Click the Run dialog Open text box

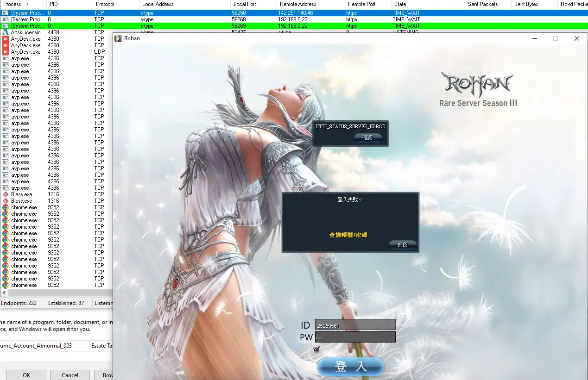click(56, 346)
